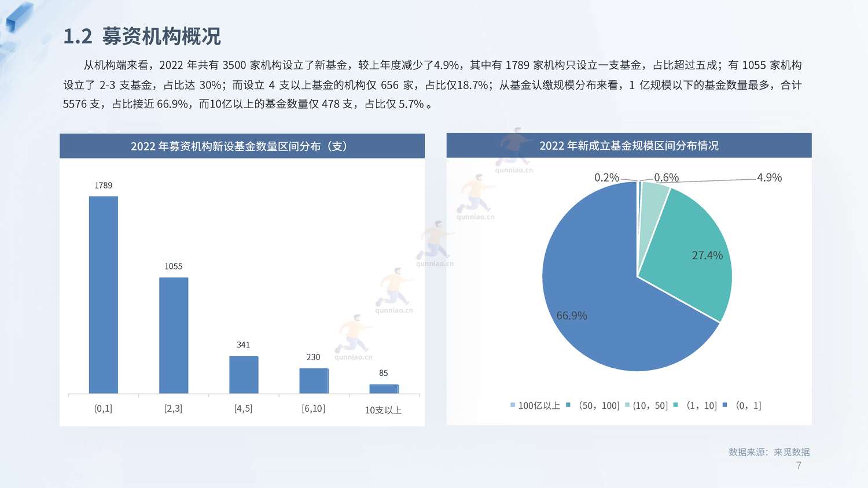Click the paragraph line starting 从机构端来看
This screenshot has height=488, width=868.
tap(443, 65)
